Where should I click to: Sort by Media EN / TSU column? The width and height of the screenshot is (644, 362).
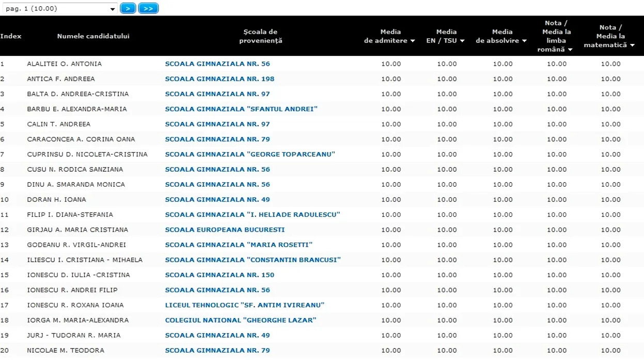pyautogui.click(x=446, y=36)
